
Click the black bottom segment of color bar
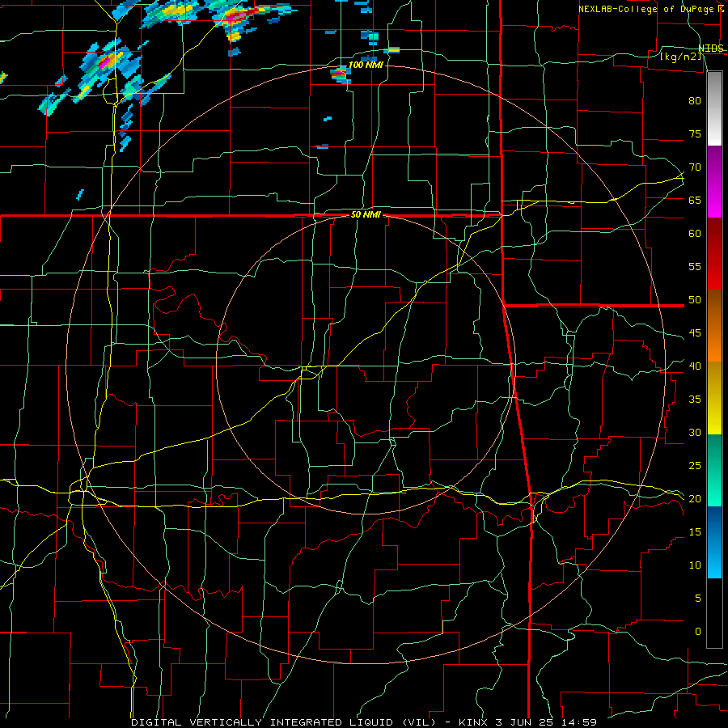(714, 613)
